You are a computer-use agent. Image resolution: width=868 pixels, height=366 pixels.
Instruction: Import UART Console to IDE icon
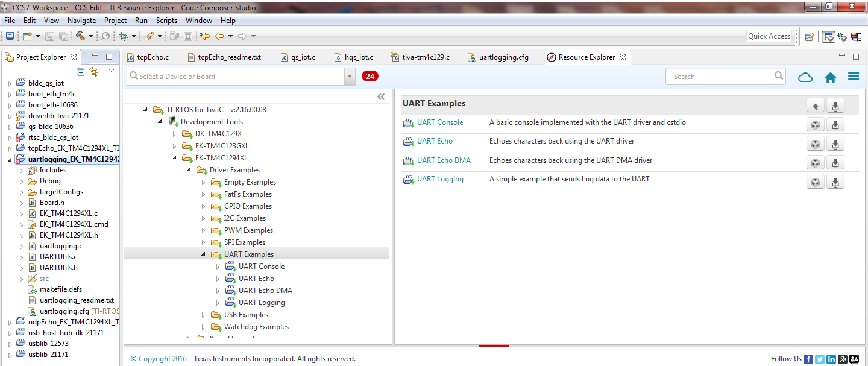[816, 125]
